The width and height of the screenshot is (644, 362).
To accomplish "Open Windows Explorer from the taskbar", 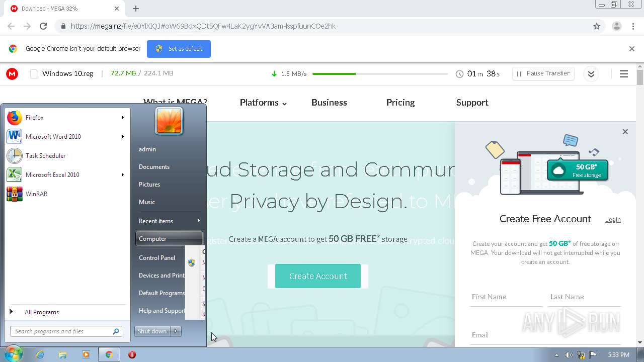I will (63, 354).
